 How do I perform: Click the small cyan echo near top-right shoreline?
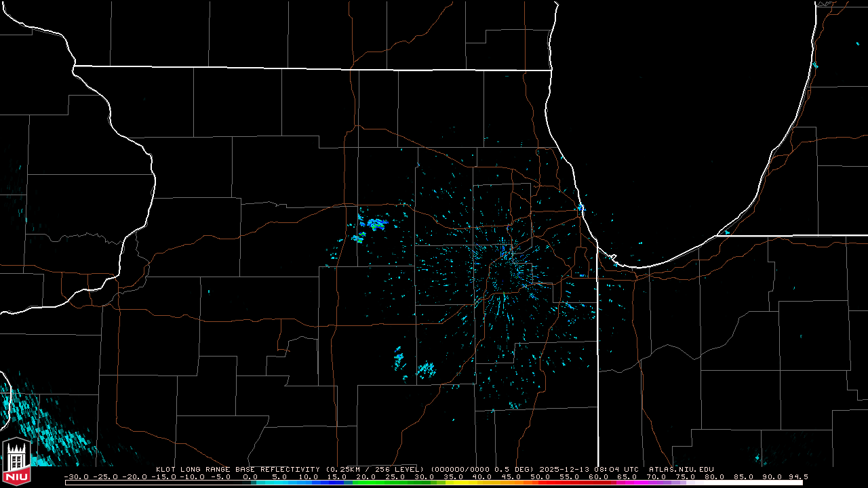pyautogui.click(x=815, y=65)
